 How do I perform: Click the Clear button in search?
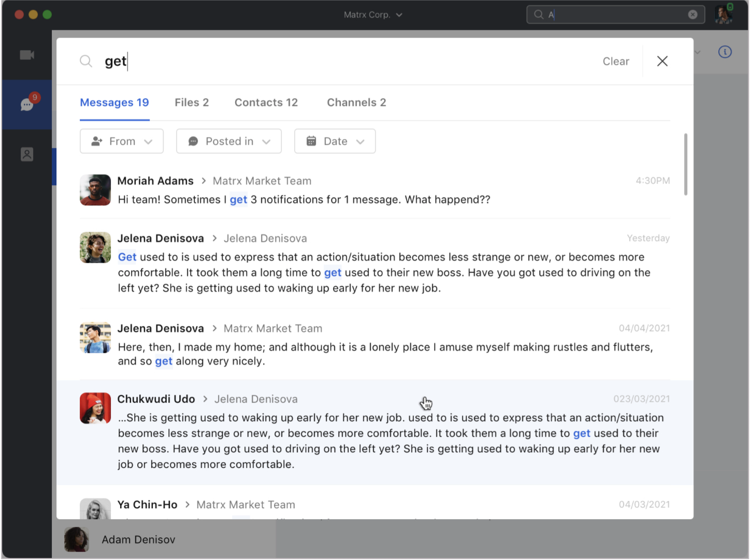point(616,62)
